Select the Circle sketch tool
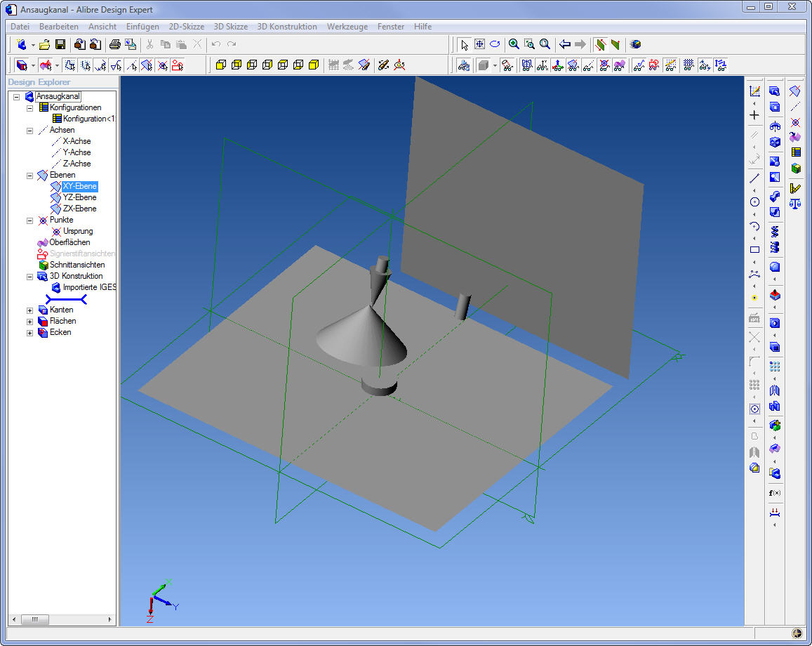This screenshot has height=646, width=812. click(x=754, y=202)
